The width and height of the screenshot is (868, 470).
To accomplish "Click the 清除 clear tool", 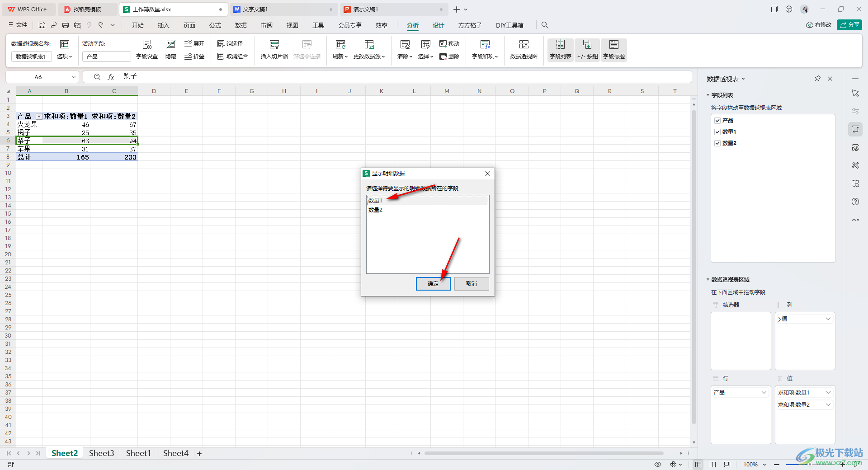I will [x=405, y=50].
